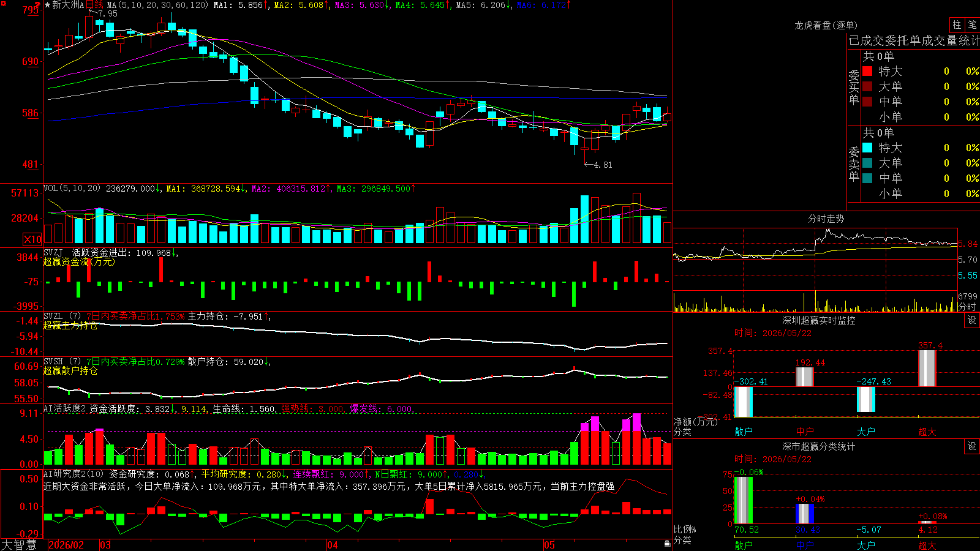This screenshot has width=980, height=551.
Task: Click the 深市超赢分类统计 panel title
Action: pyautogui.click(x=819, y=446)
